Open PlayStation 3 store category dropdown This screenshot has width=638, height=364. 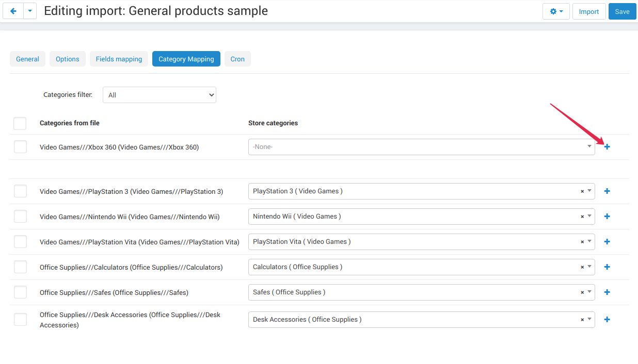point(421,191)
